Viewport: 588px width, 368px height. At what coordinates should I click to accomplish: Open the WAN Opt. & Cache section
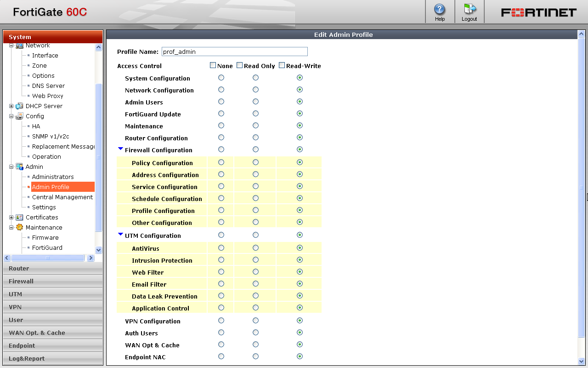pyautogui.click(x=53, y=333)
